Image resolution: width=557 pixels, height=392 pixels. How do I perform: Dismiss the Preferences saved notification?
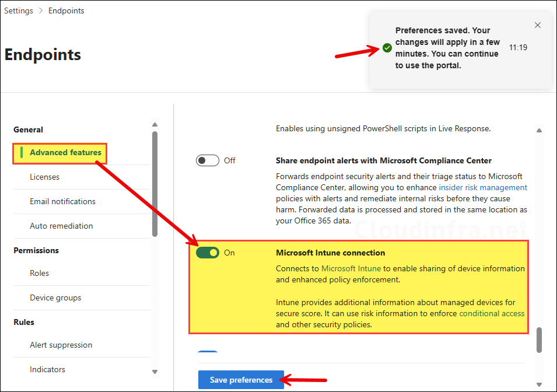[538, 25]
